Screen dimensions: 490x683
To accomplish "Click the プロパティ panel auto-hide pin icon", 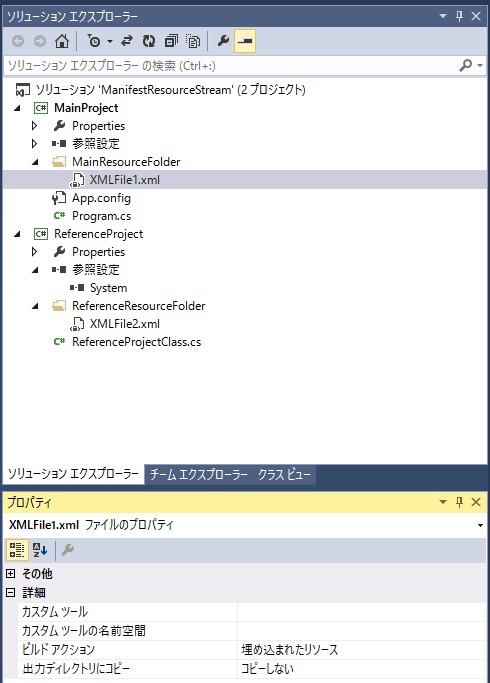I will click(459, 502).
